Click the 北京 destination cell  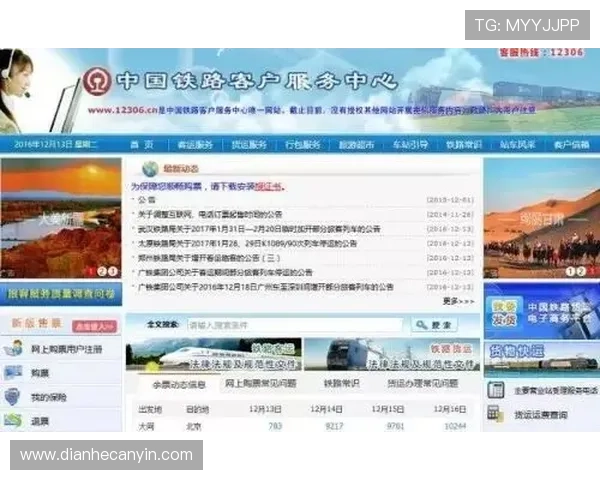pyautogui.click(x=194, y=426)
